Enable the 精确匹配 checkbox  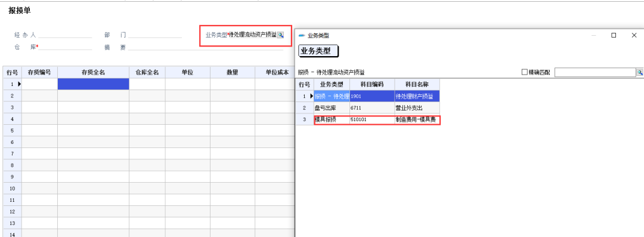point(525,72)
